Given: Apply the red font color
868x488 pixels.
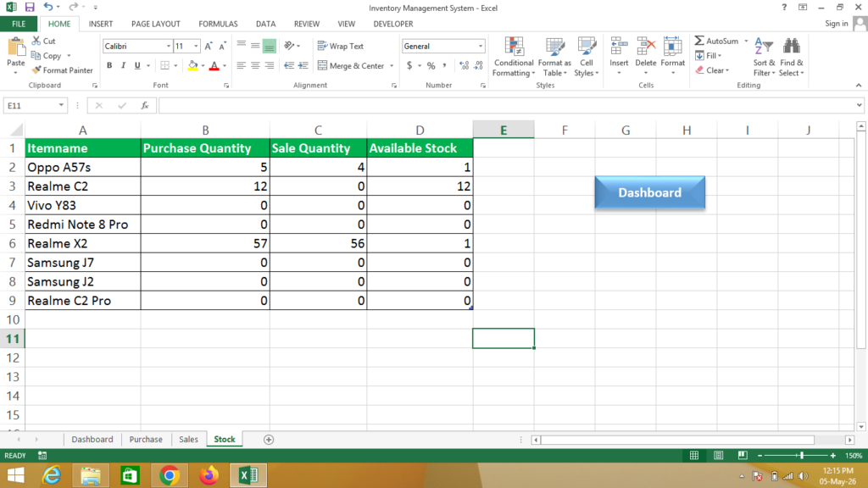Looking at the screenshot, I should [214, 65].
